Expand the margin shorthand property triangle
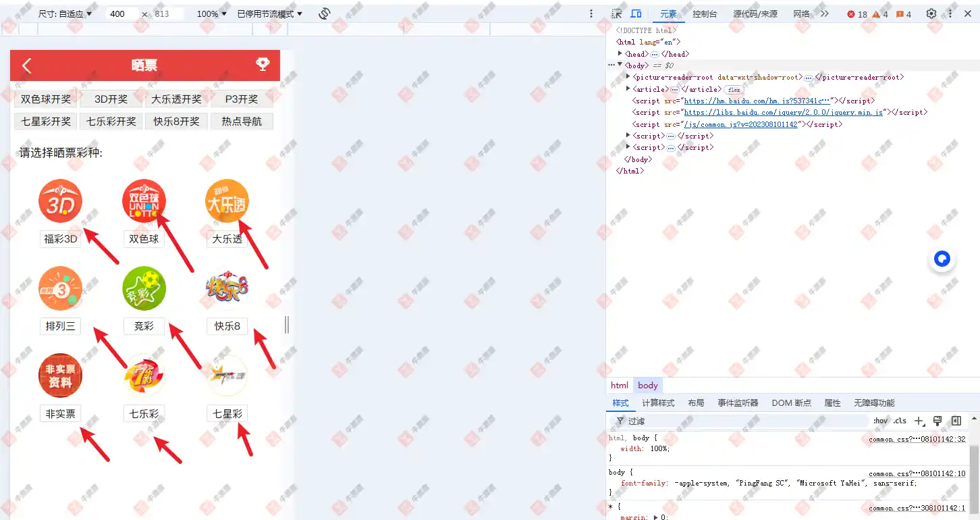The width and height of the screenshot is (980, 520). click(657, 517)
